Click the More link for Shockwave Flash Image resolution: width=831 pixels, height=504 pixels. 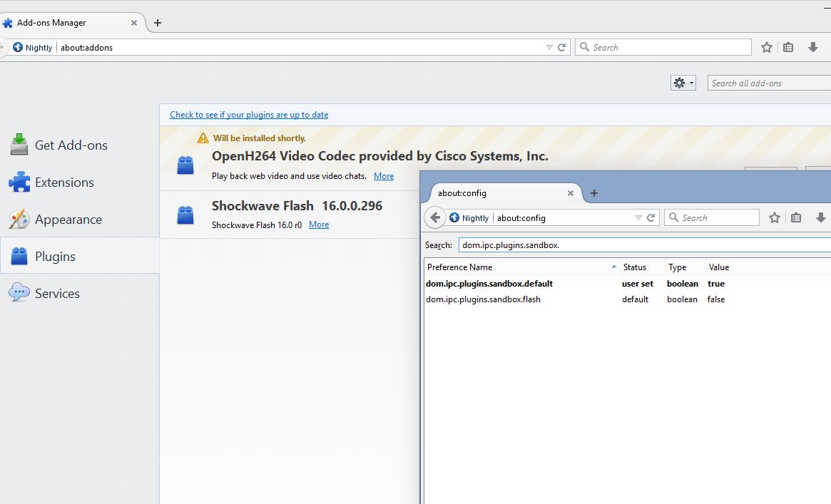pos(319,225)
